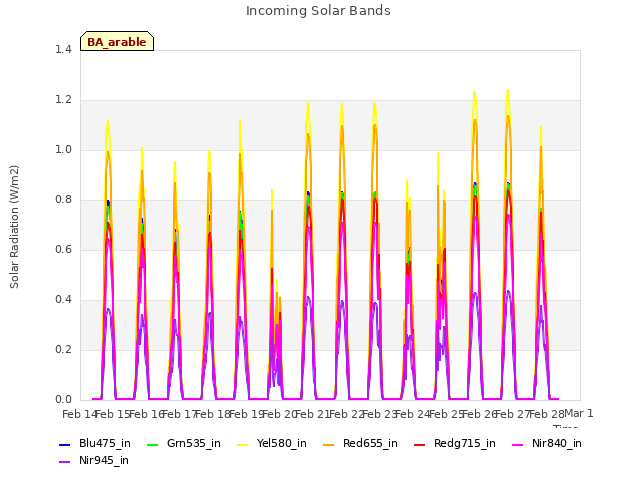
Task: Click the 0.6 y-axis tick label
Action: click(63, 249)
